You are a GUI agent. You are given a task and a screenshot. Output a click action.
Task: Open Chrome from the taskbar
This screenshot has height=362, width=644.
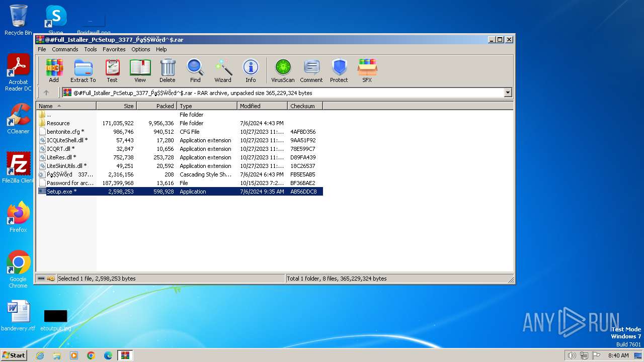coord(91,355)
